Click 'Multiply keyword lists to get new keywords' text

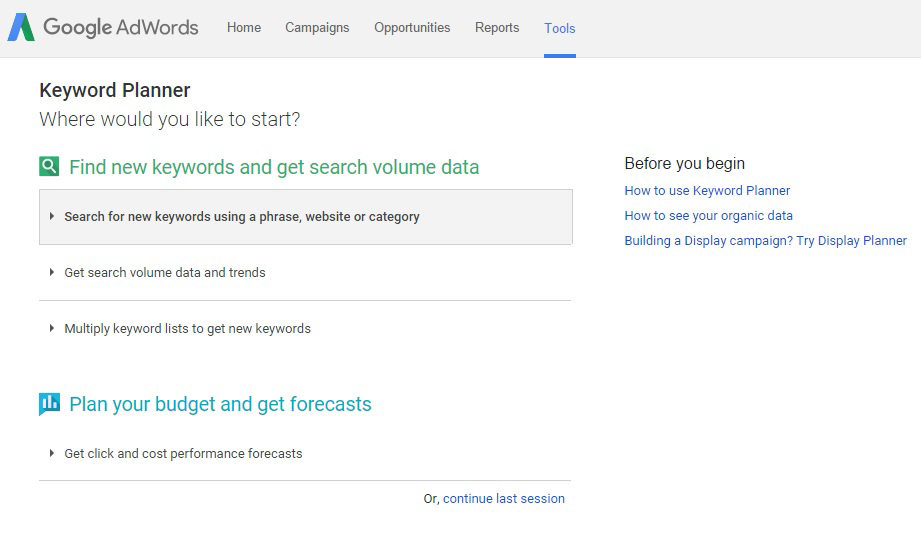tap(187, 328)
